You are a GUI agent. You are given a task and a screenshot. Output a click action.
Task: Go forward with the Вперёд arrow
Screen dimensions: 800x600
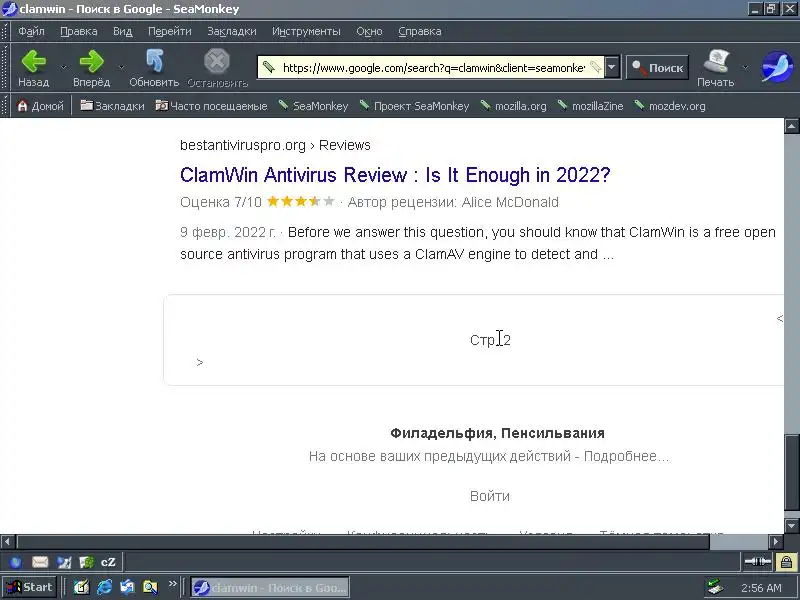pyautogui.click(x=91, y=68)
